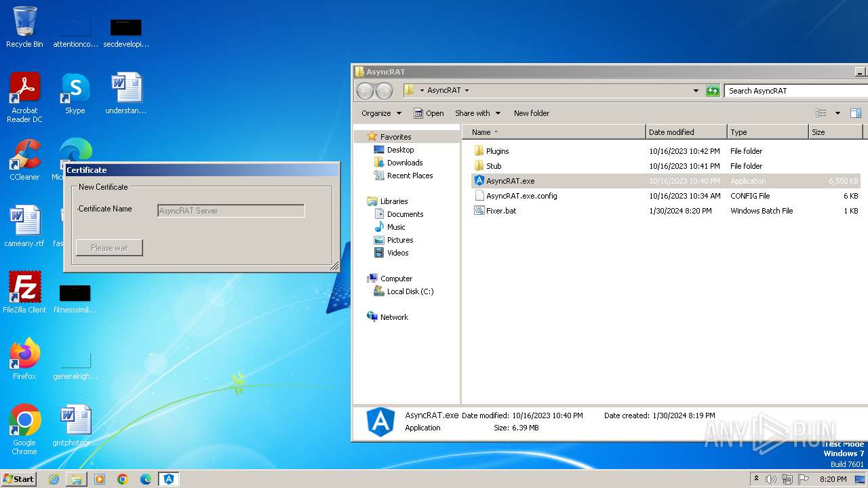
Task: Click the AsyncRAT taskbar icon
Action: click(169, 479)
